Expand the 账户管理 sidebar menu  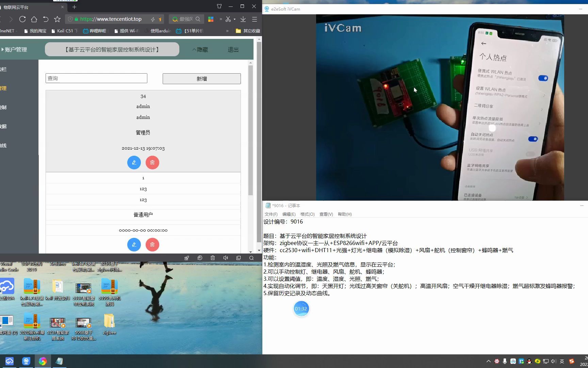(x=14, y=50)
